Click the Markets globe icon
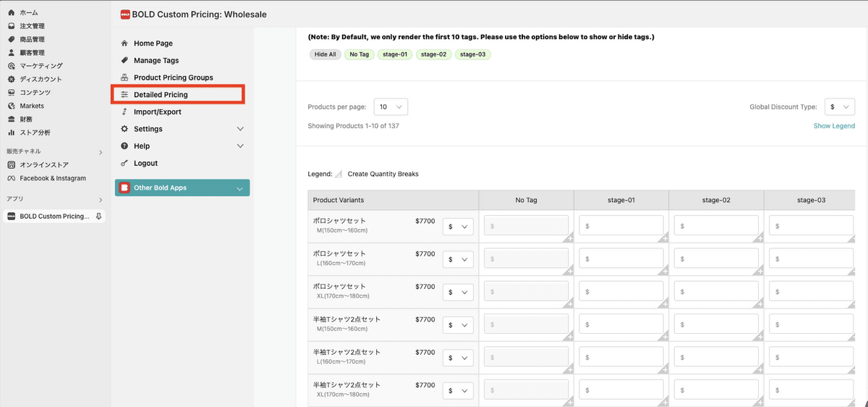This screenshot has height=407, width=868. pyautogui.click(x=12, y=106)
